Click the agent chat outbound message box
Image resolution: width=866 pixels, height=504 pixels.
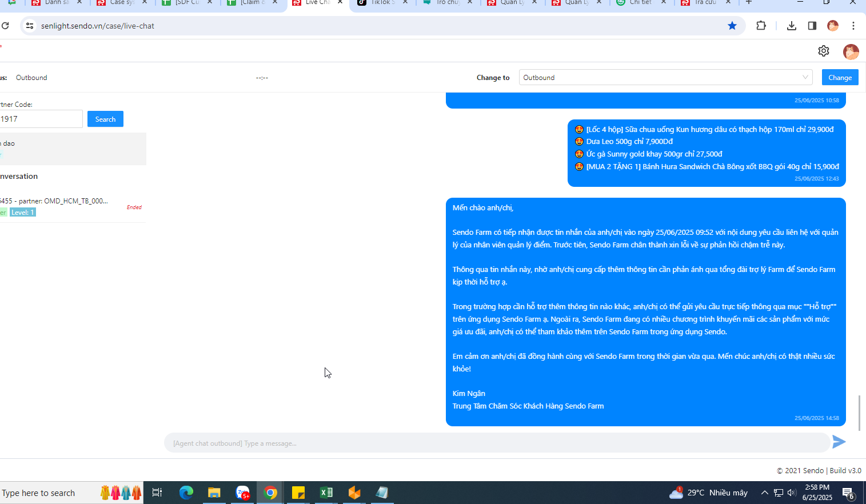click(497, 443)
